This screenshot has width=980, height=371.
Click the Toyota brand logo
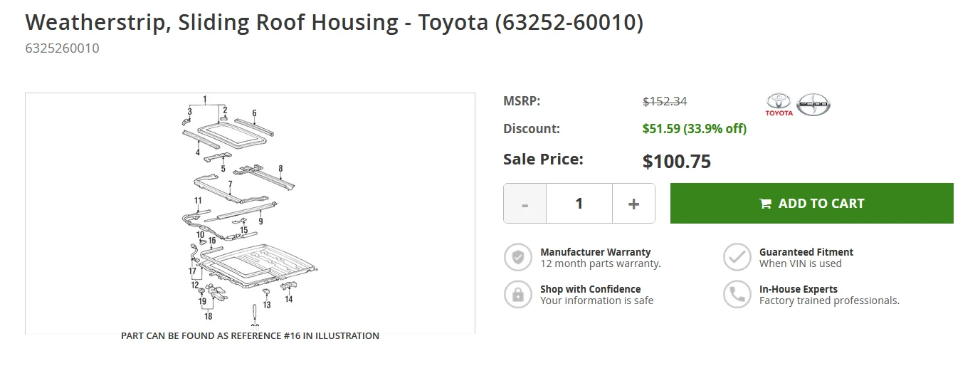(779, 104)
